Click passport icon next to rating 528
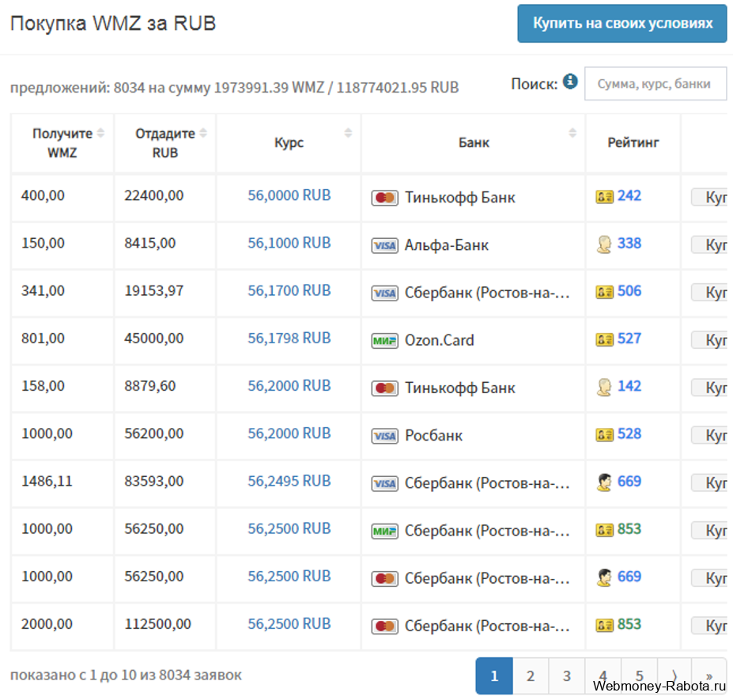Screen dimensions: 733x700 tap(604, 435)
